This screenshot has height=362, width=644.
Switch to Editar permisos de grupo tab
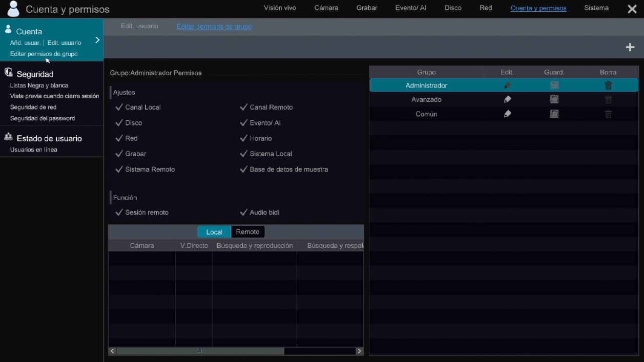[214, 26]
